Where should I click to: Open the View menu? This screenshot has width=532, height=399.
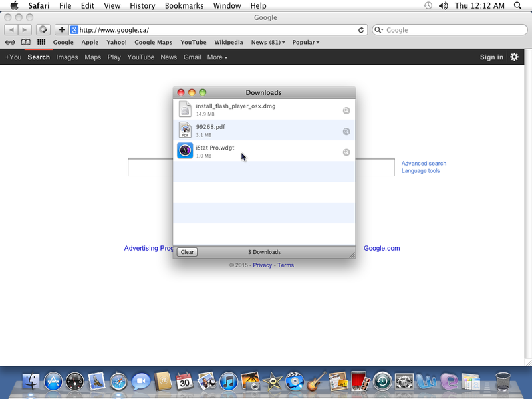click(x=112, y=5)
